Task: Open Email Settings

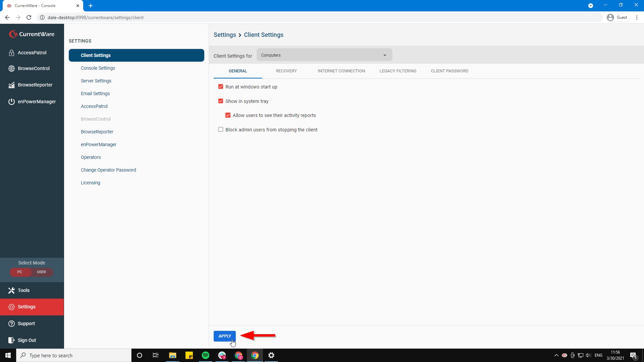Action: tap(95, 94)
